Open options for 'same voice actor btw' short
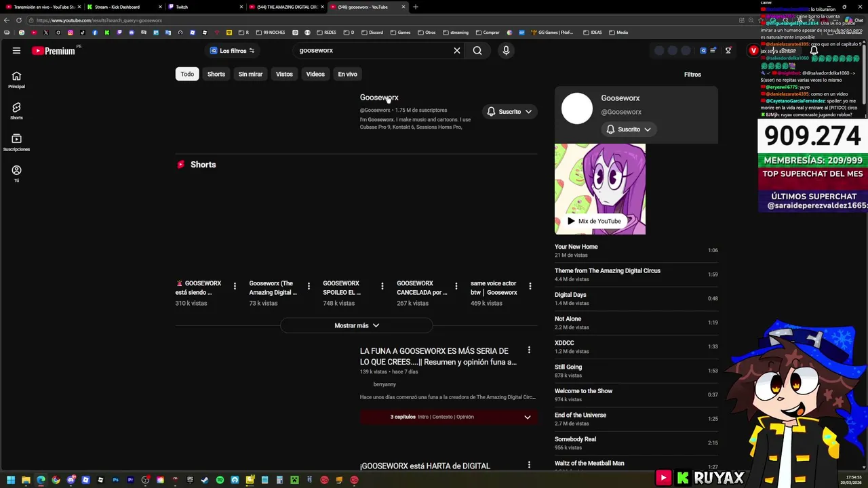The image size is (868, 488). pyautogui.click(x=530, y=286)
